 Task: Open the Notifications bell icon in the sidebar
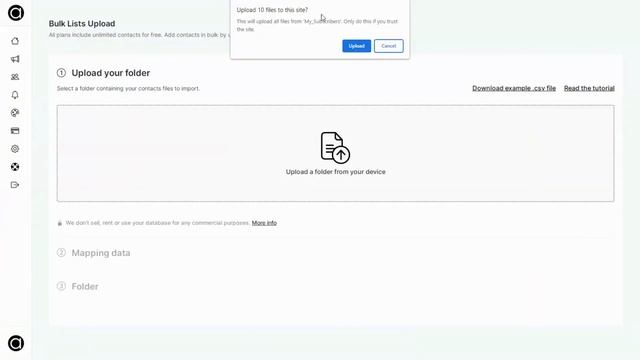coord(15,95)
